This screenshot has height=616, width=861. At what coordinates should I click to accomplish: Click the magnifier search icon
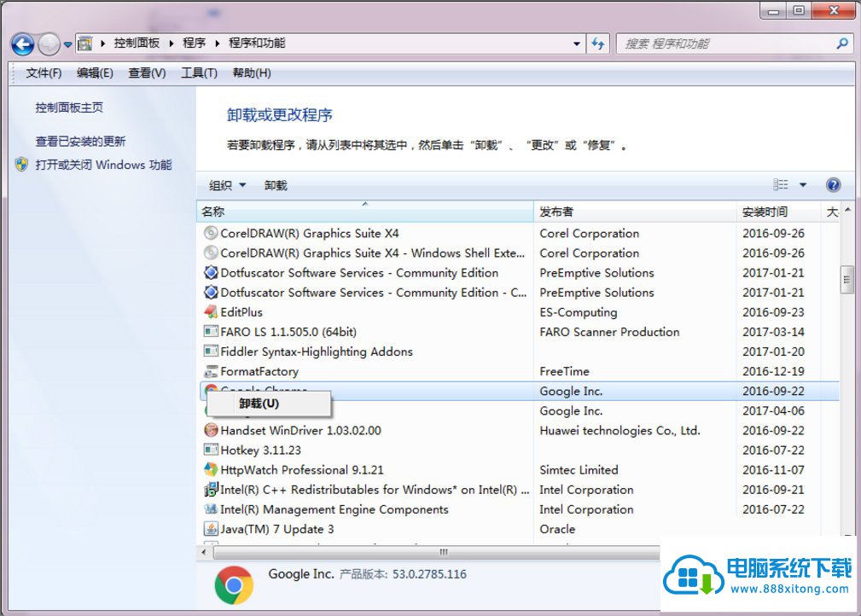[x=842, y=44]
